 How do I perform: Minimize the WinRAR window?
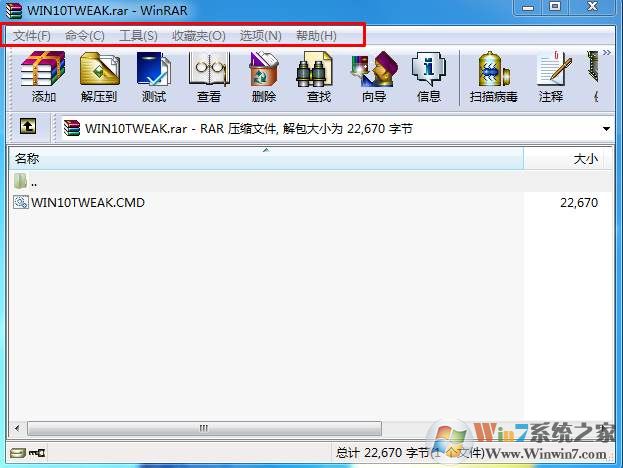pyautogui.click(x=528, y=7)
